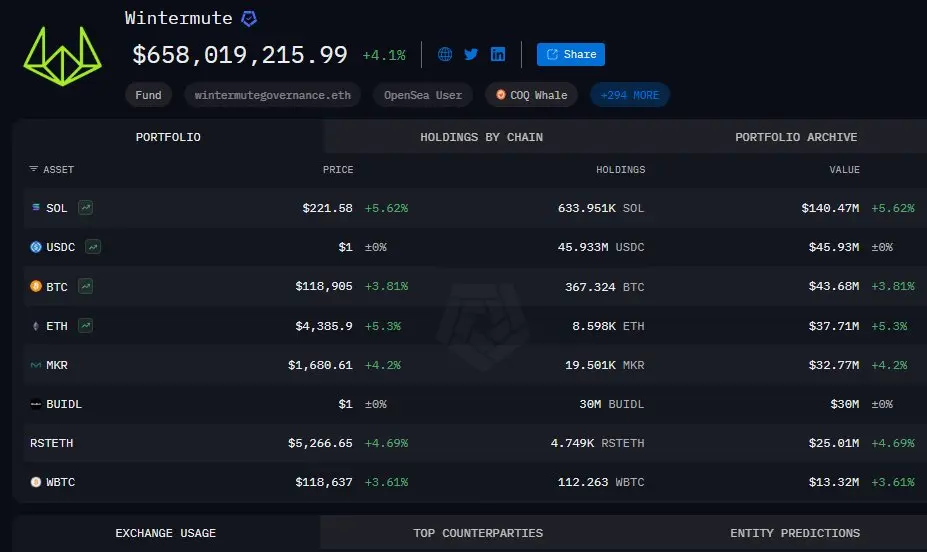Click the MKR price $1,680.61
Viewport: 927px width, 552px height.
(x=320, y=365)
